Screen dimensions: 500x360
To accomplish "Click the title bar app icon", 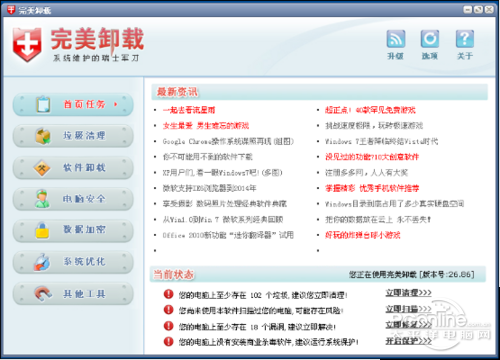I will 11,10.
